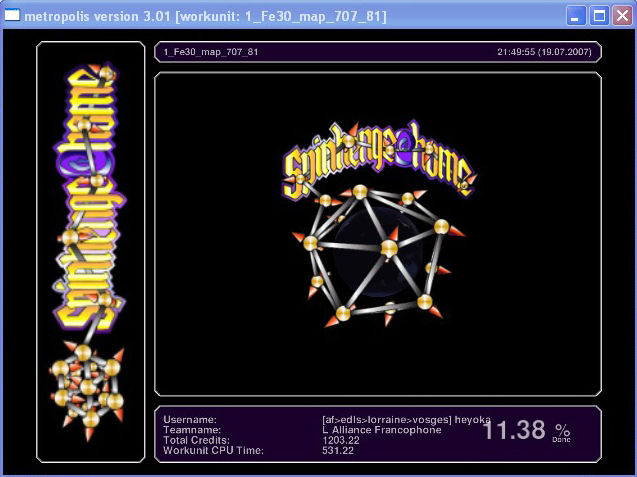Click the Total Credits value 1203.22

click(x=328, y=440)
